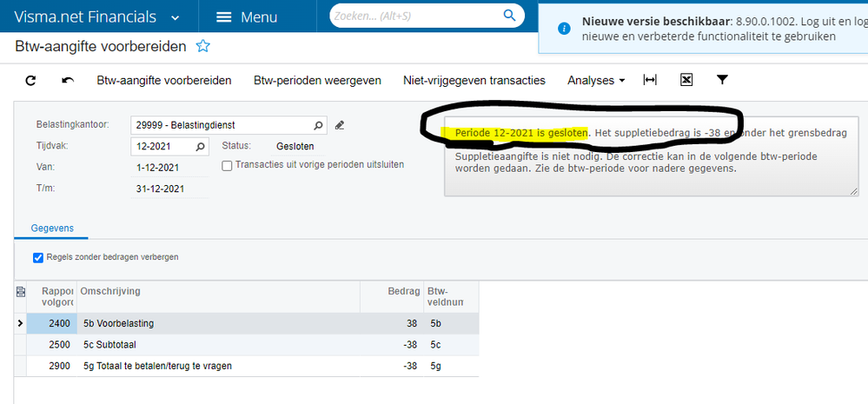
Task: Click the fit columns width icon
Action: pos(649,80)
